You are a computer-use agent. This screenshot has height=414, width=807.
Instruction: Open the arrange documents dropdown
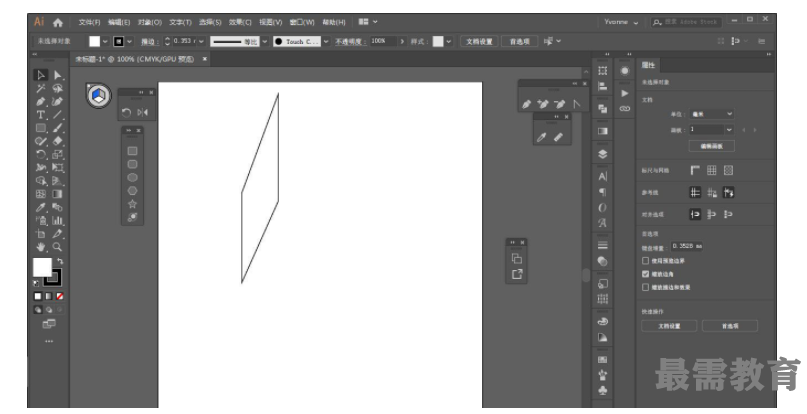coord(368,22)
